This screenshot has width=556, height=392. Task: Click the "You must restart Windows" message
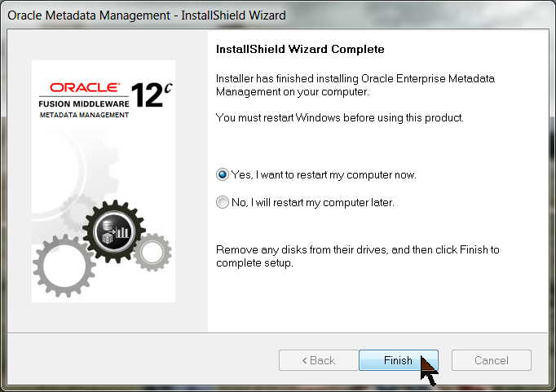(340, 118)
